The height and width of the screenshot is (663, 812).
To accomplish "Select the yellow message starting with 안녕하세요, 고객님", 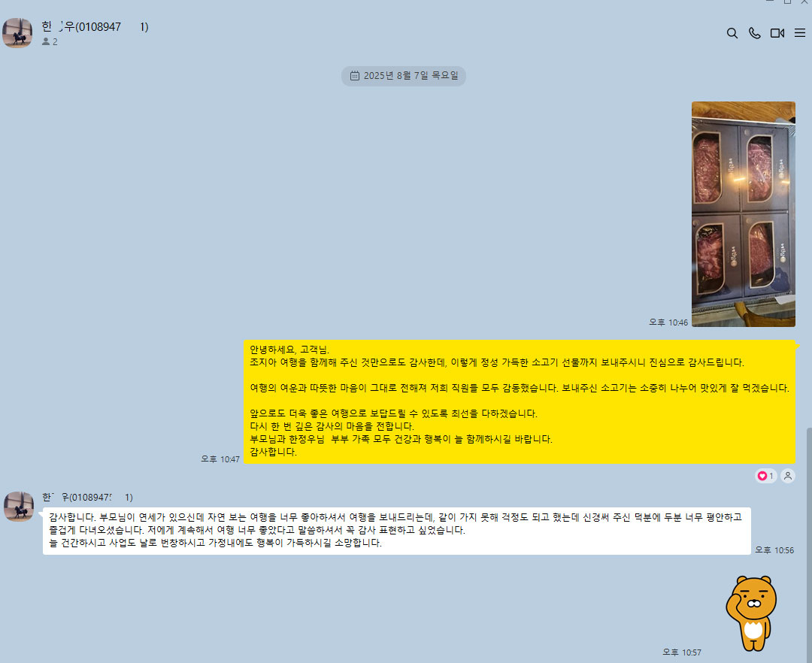I will (x=519, y=402).
